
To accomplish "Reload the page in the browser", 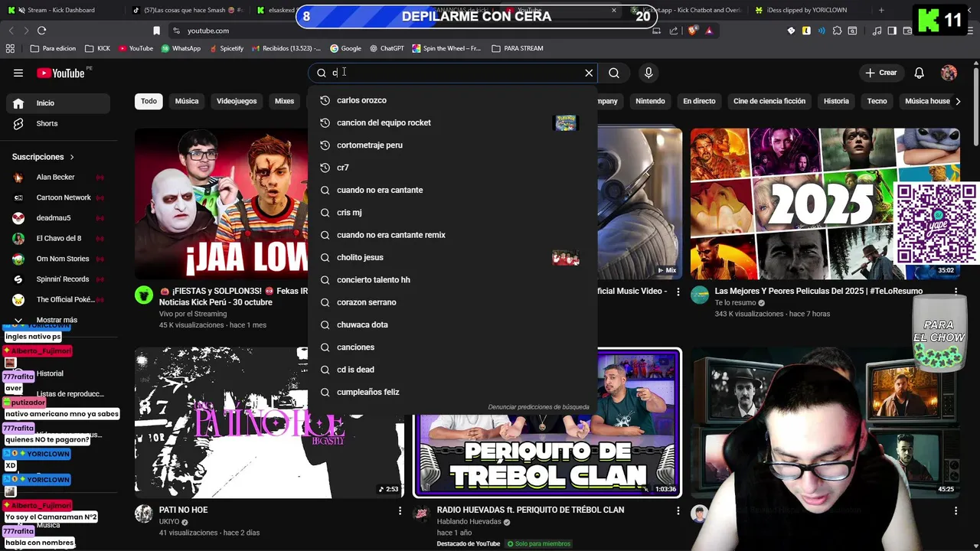I will click(41, 31).
